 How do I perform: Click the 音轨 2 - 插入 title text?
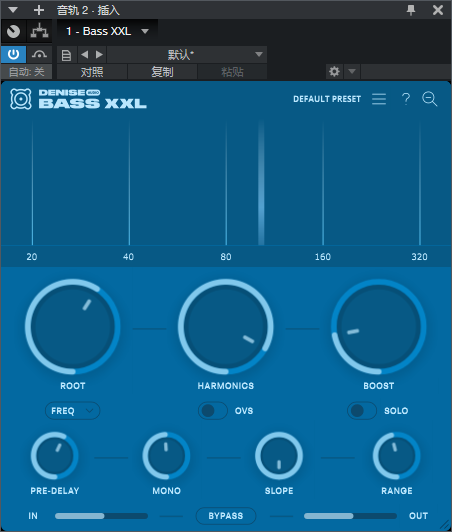(x=88, y=10)
